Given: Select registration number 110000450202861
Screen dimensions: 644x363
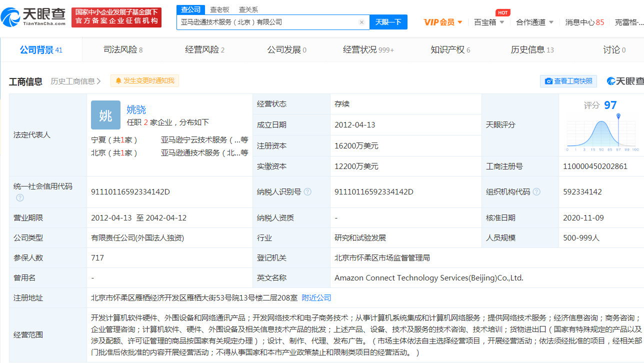Looking at the screenshot, I should click(x=595, y=166).
